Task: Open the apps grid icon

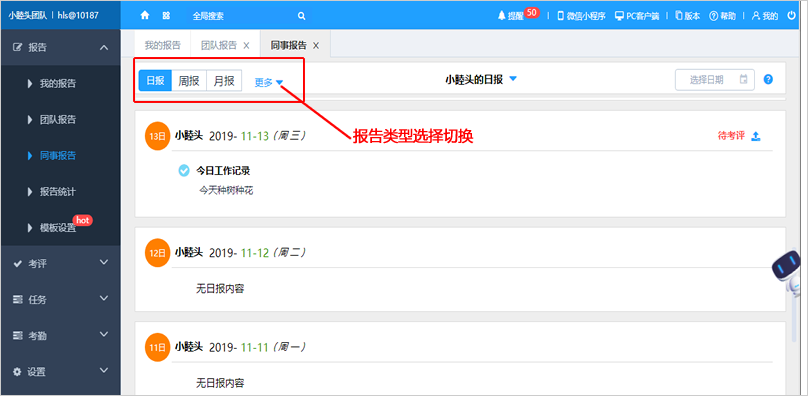Action: (x=166, y=15)
